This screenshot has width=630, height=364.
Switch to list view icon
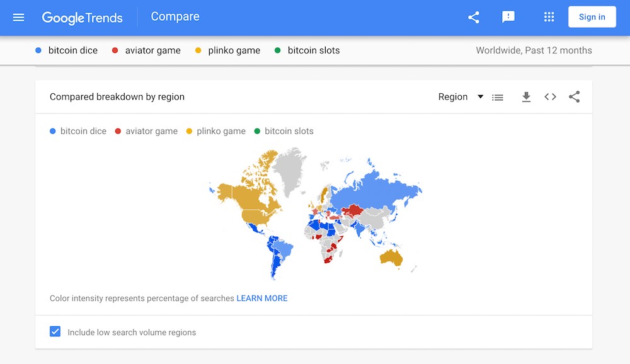click(498, 97)
